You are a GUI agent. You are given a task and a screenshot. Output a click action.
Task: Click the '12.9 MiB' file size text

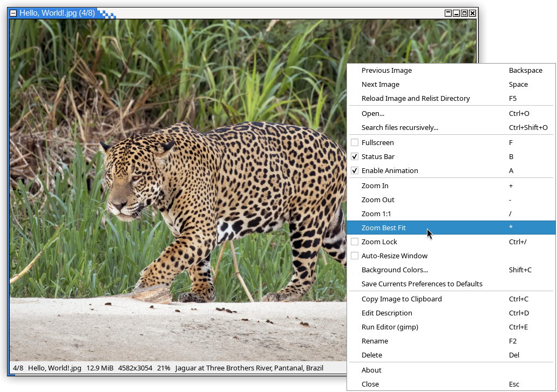[100, 368]
